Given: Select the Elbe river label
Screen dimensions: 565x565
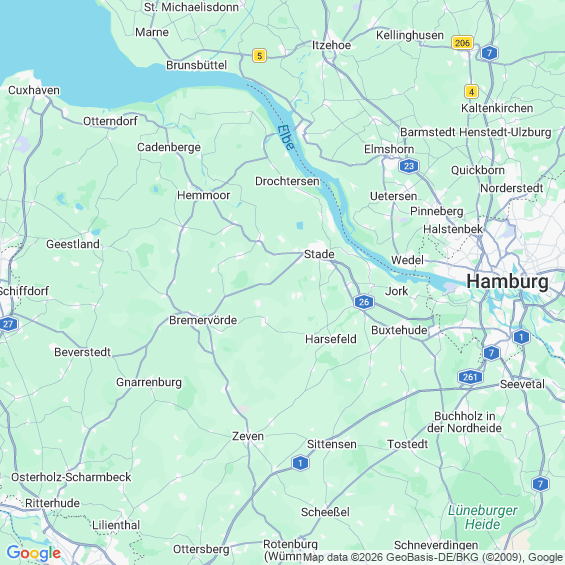Looking at the screenshot, I should pos(286,137).
